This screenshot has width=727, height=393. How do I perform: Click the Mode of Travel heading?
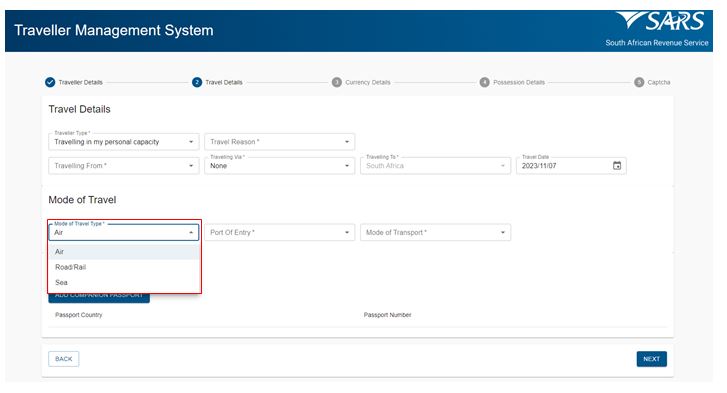point(82,200)
